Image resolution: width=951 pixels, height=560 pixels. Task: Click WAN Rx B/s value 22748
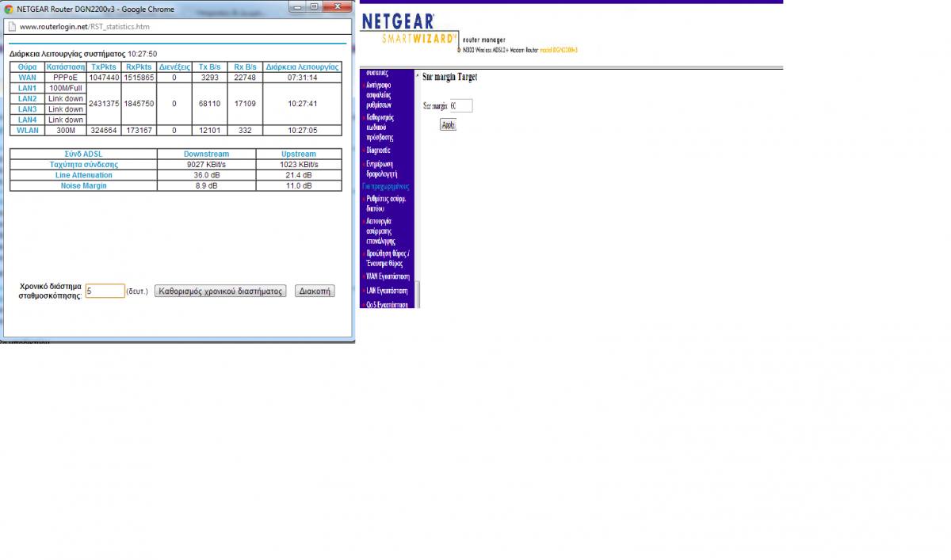(245, 78)
